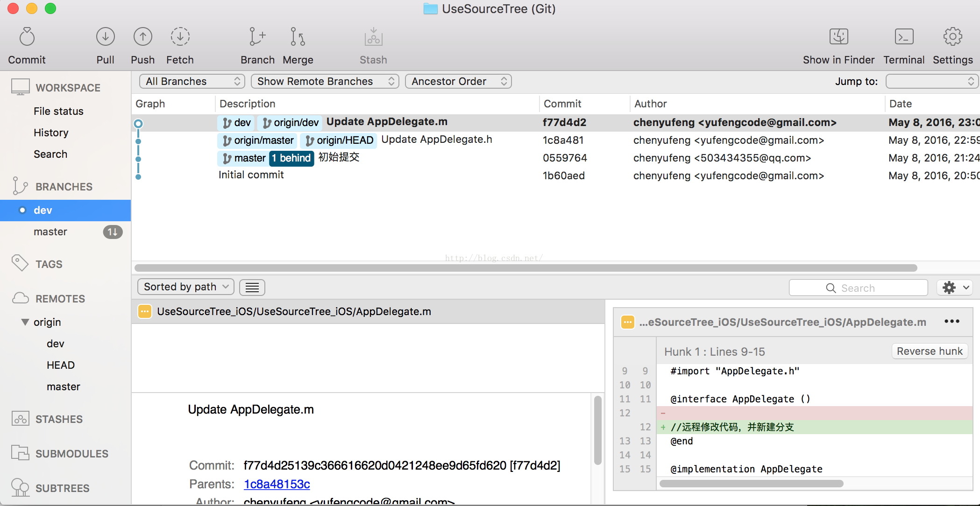This screenshot has height=506, width=980.
Task: Click the Fetch toolbar icon
Action: point(180,37)
